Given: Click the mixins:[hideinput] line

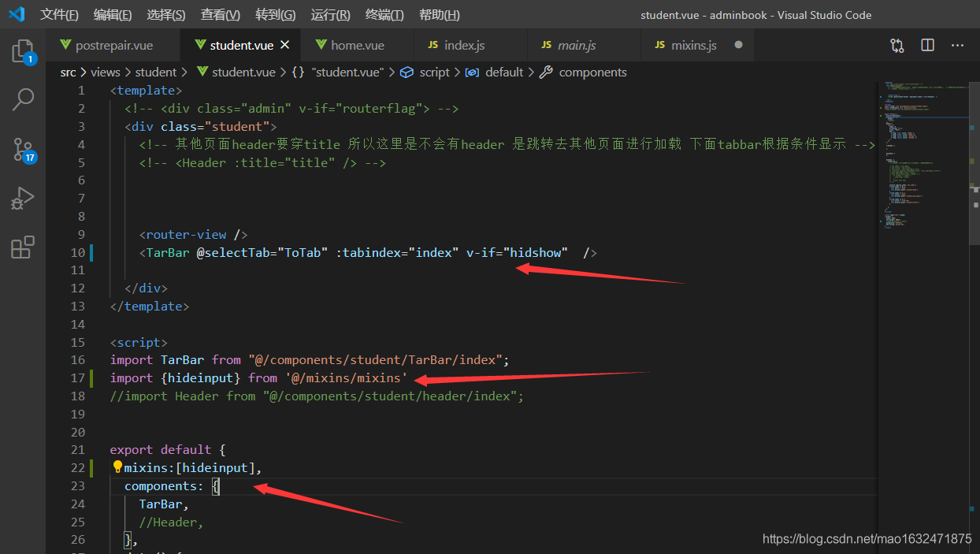Looking at the screenshot, I should point(192,468).
